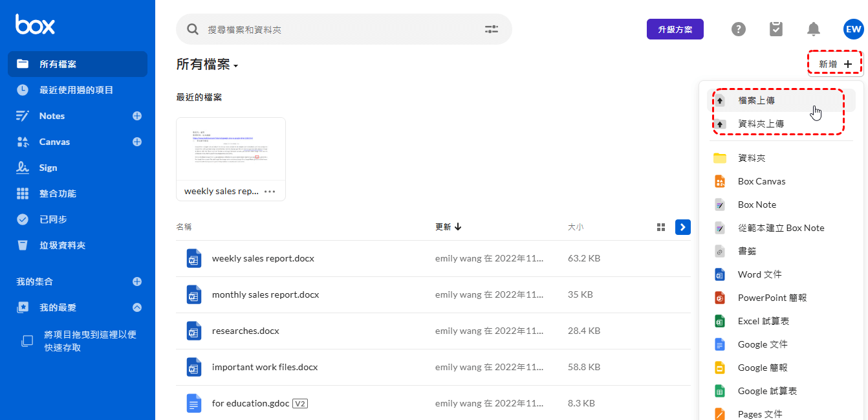Screen dimensions: 868x420
Task: Open important work files.docx
Action: [265, 367]
